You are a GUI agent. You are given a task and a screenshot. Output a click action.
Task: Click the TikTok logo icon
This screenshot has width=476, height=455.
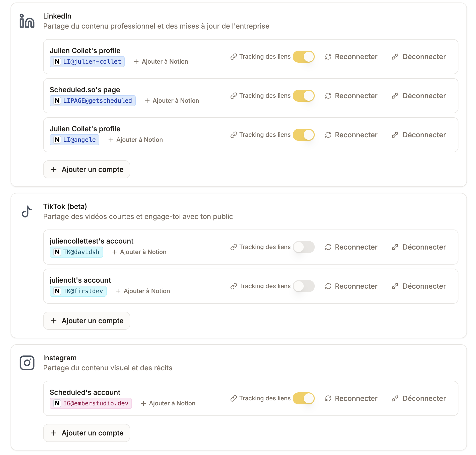click(27, 211)
